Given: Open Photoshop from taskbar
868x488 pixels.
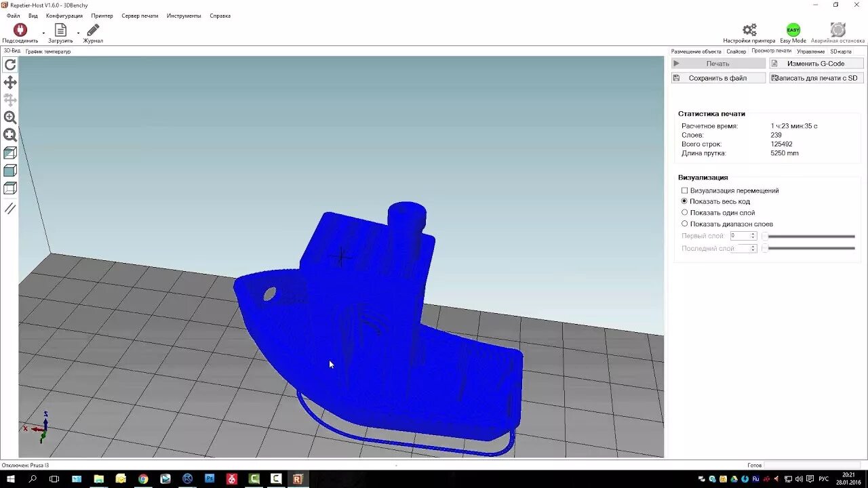Looking at the screenshot, I should point(210,479).
